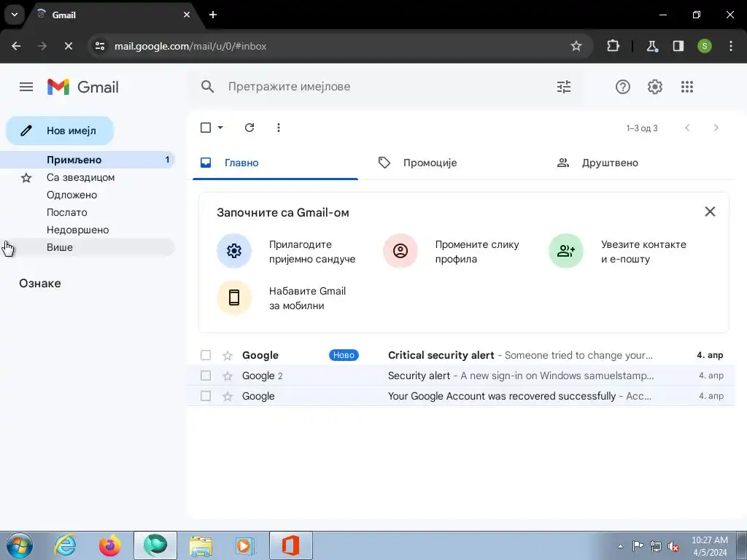Dismiss the Започните са Gmail-ом card
Image resolution: width=747 pixels, height=560 pixels.
tap(710, 211)
